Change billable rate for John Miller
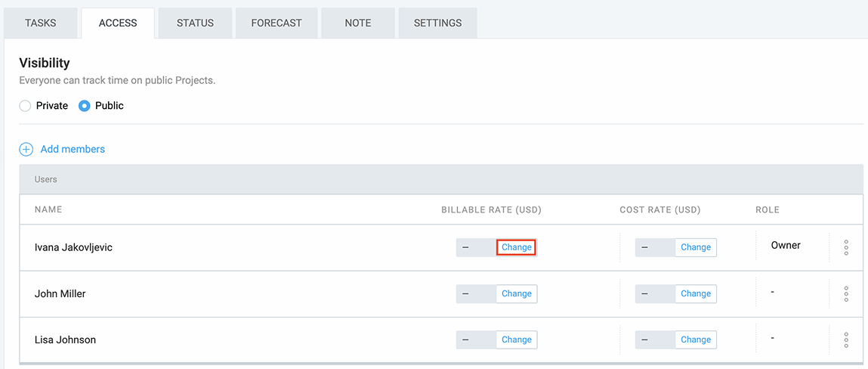 click(517, 293)
